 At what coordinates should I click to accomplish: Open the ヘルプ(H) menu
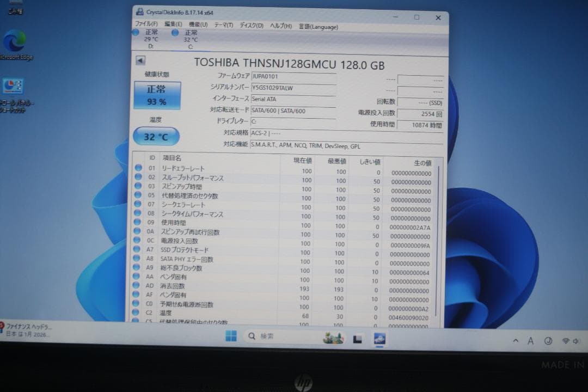279,26
